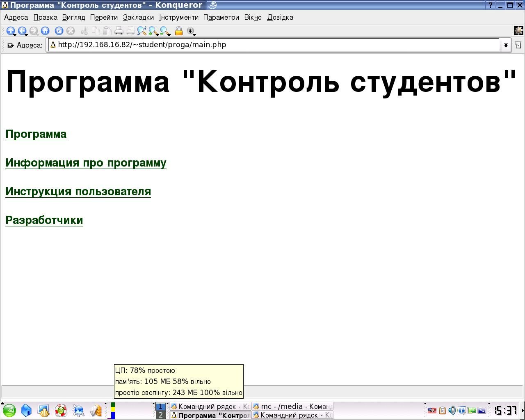Open the security padlock icon
The height and width of the screenshot is (420, 525).
(x=179, y=31)
